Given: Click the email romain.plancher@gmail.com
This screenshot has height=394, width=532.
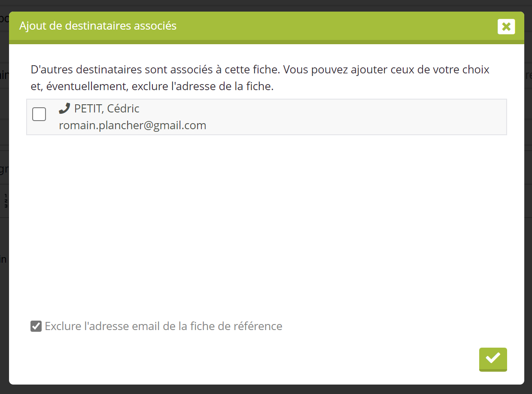Looking at the screenshot, I should point(132,125).
